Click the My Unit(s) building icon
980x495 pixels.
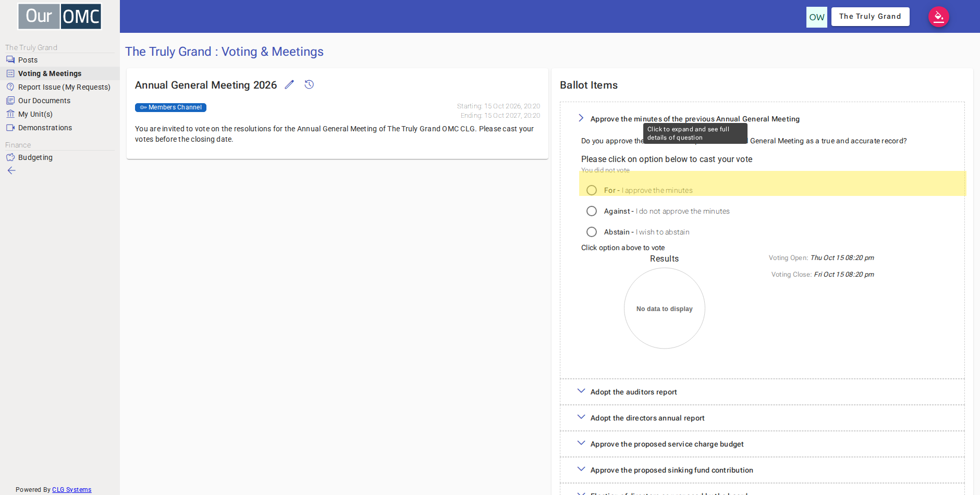[x=10, y=114]
